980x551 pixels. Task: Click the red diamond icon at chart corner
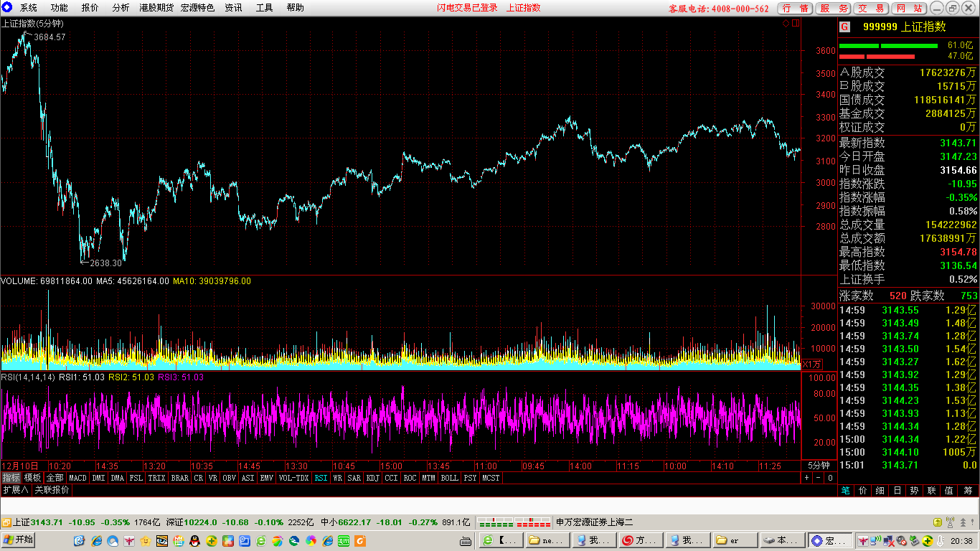pyautogui.click(x=786, y=23)
